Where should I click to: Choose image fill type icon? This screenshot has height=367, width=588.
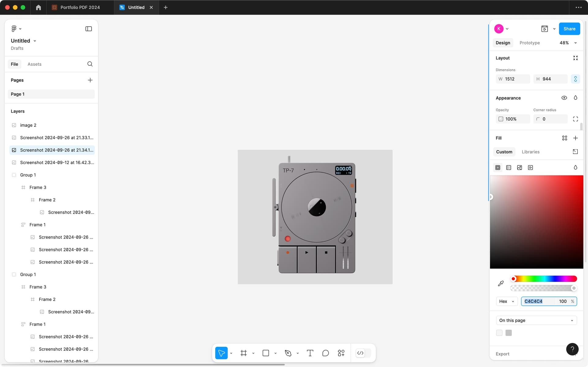pos(519,168)
